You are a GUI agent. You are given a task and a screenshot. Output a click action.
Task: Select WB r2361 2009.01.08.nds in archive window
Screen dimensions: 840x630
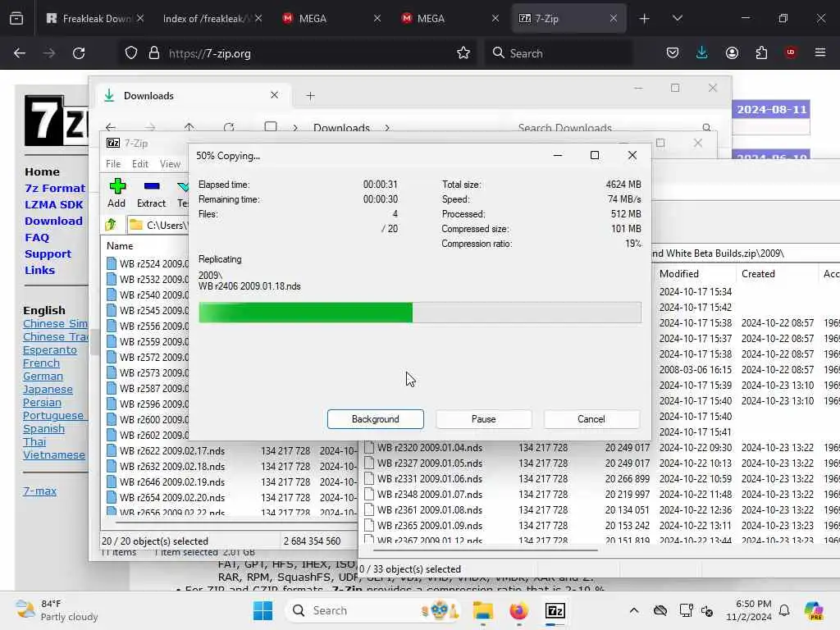point(430,510)
